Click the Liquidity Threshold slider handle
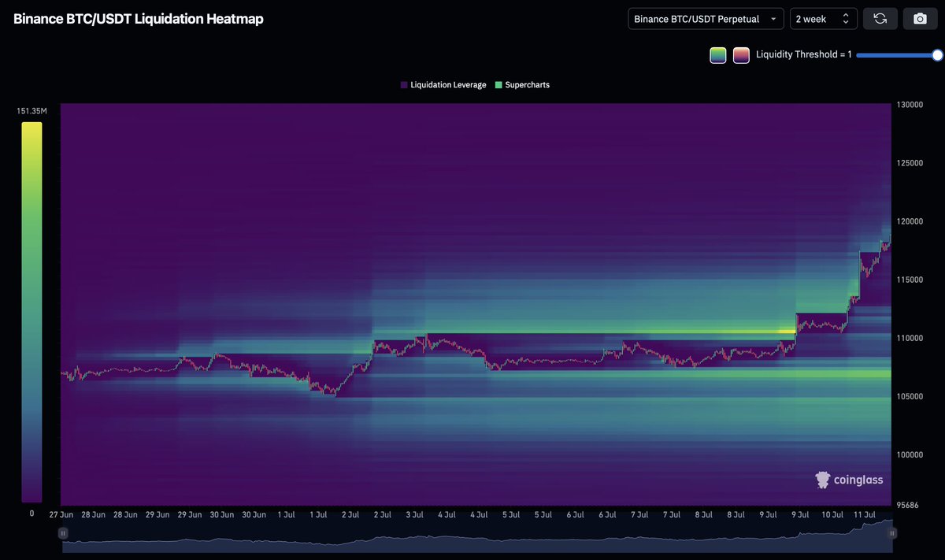This screenshot has width=945, height=560. pos(937,55)
